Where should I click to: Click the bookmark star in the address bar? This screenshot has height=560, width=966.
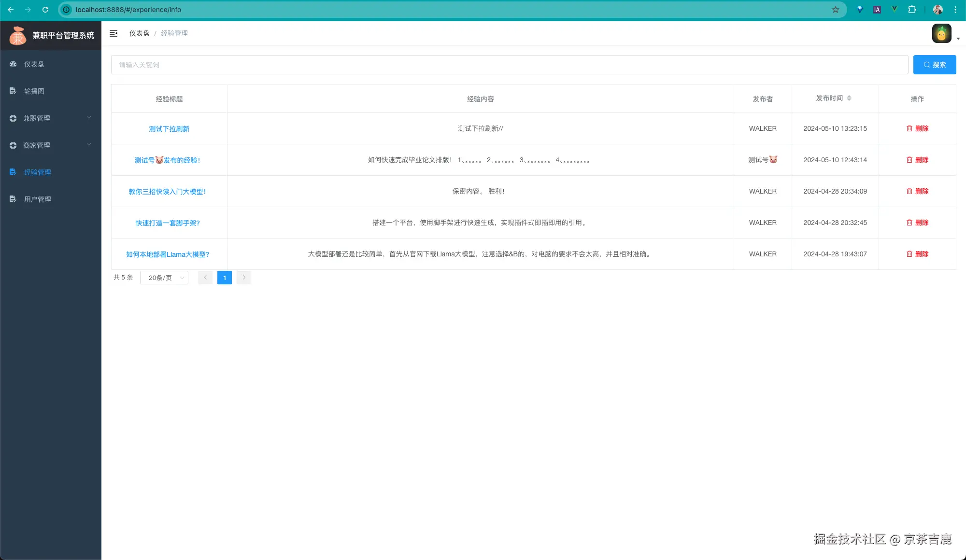tap(835, 9)
